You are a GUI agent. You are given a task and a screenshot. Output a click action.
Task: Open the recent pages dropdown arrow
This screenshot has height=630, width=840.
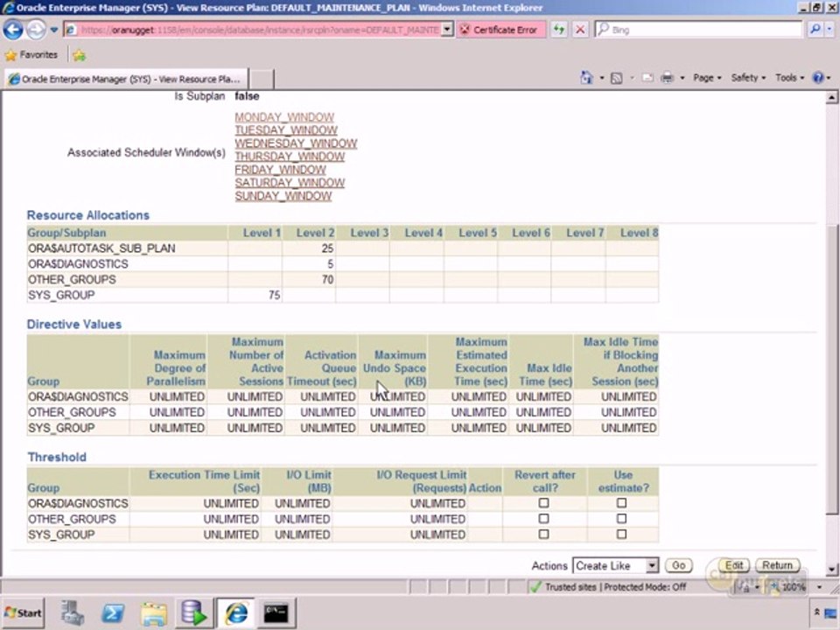point(54,30)
